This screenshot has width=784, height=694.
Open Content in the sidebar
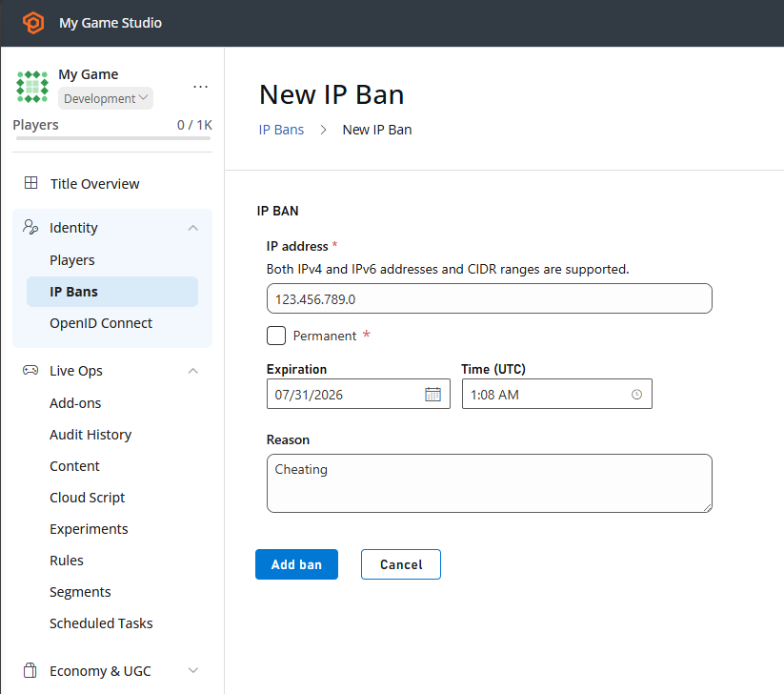[74, 466]
